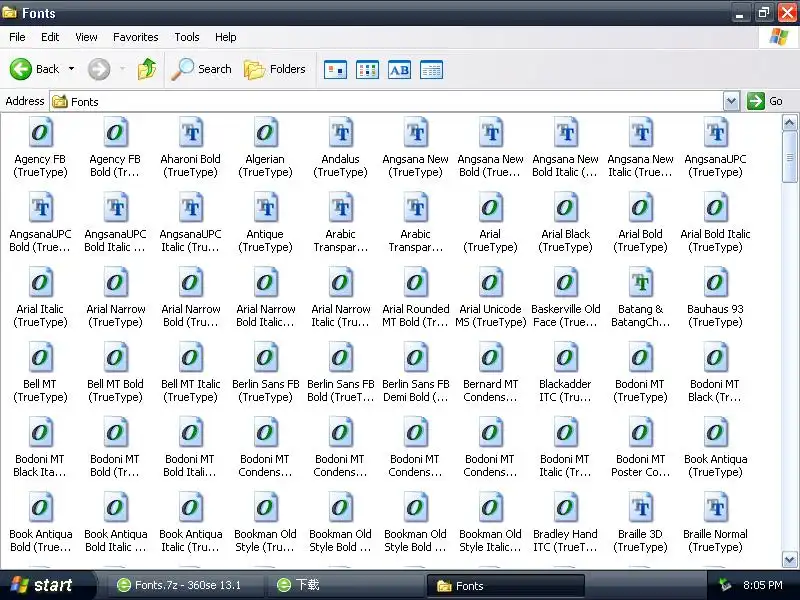Select the Arial Black font icon

click(x=565, y=207)
